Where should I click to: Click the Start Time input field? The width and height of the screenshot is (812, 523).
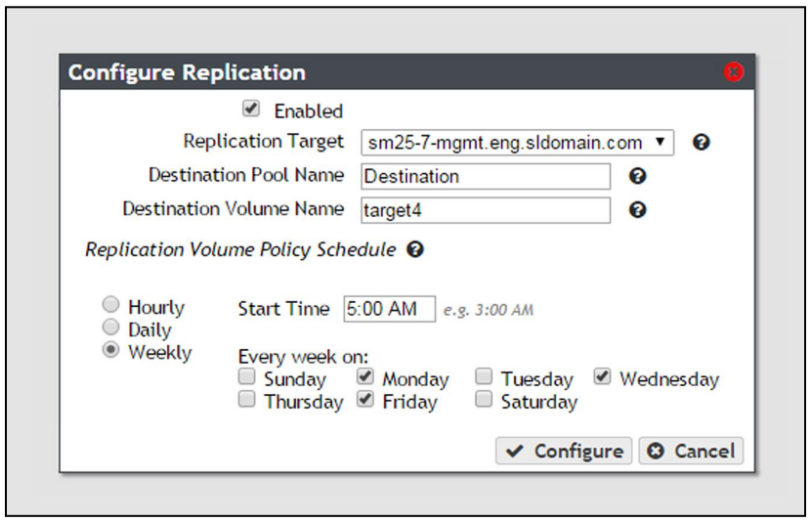(x=390, y=309)
